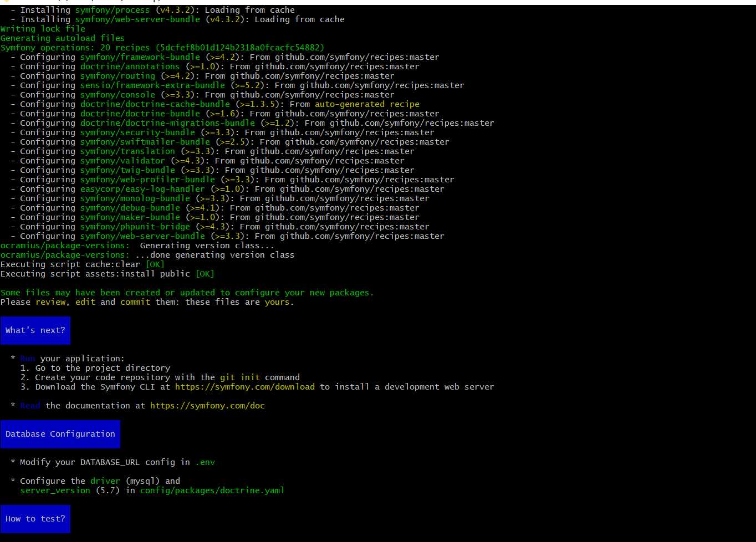Click symfony/translation package name

pos(127,151)
